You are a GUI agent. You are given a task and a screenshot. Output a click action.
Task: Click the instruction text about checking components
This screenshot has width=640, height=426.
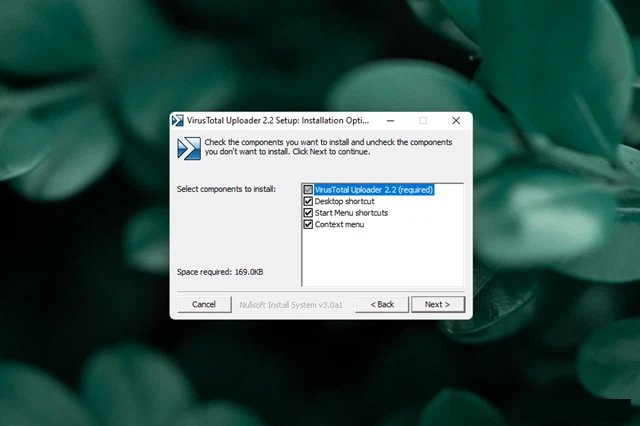(328, 147)
